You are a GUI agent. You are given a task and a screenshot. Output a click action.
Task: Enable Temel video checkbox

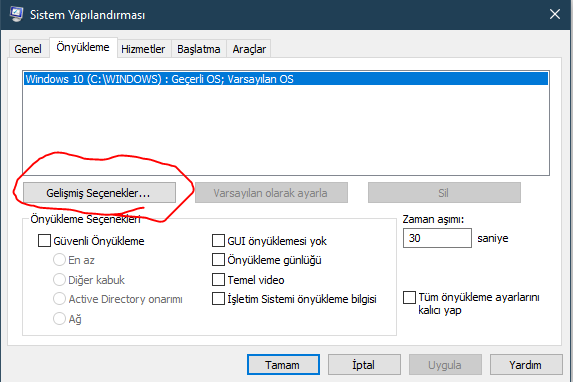(218, 280)
